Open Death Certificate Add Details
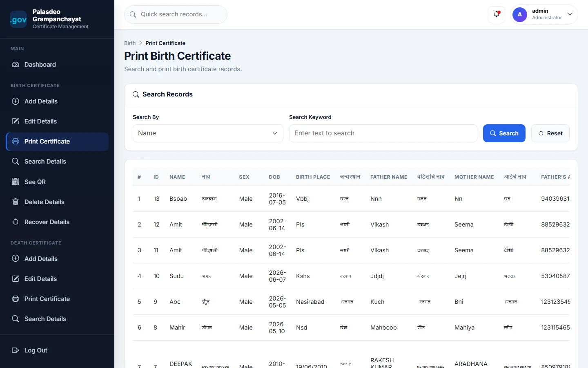Screen dimensions: 588x368 pyautogui.click(x=57, y=259)
